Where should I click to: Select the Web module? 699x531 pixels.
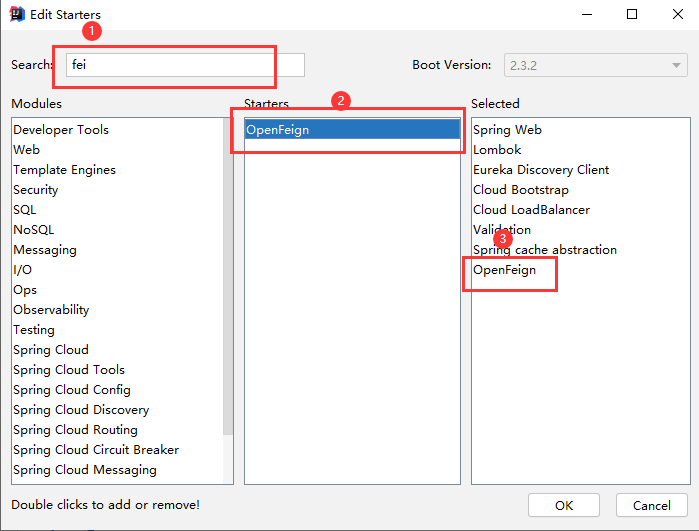pyautogui.click(x=26, y=150)
